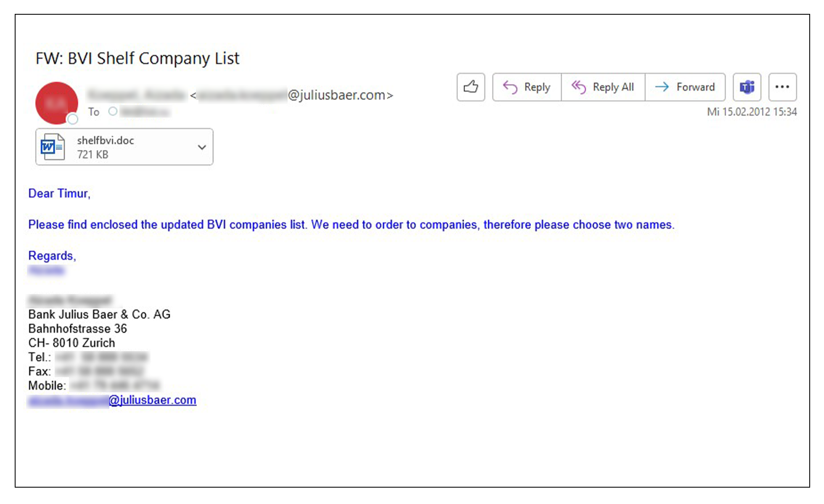Click the Reply All button label

613,87
